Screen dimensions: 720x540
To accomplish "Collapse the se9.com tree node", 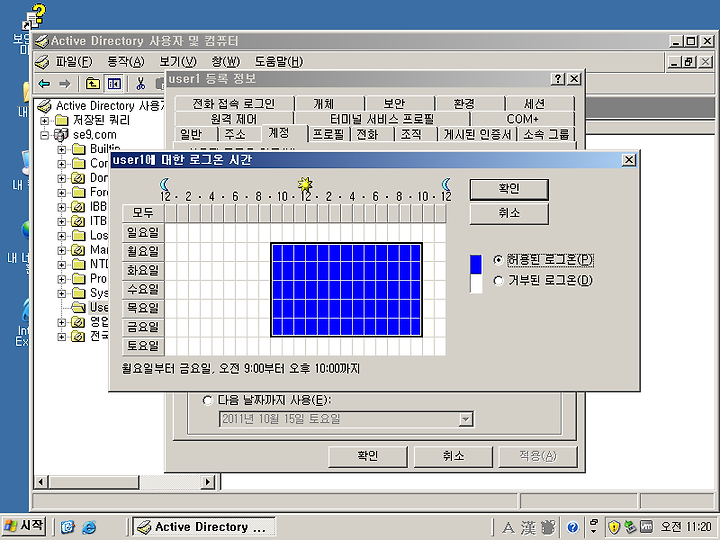I will click(x=45, y=135).
